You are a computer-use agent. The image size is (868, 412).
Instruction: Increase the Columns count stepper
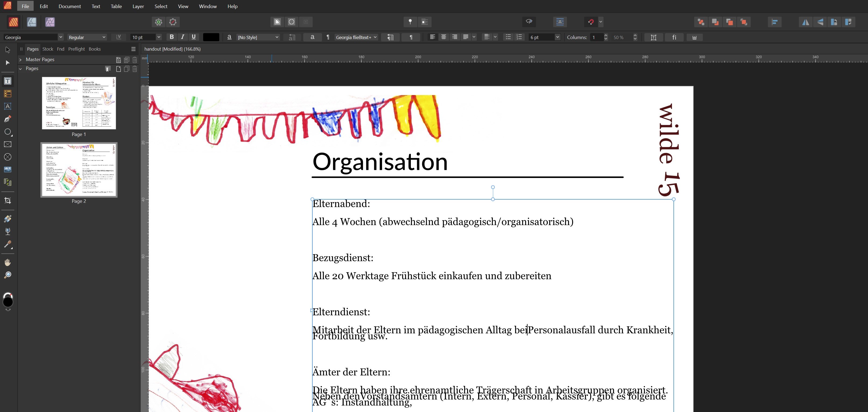coord(606,35)
